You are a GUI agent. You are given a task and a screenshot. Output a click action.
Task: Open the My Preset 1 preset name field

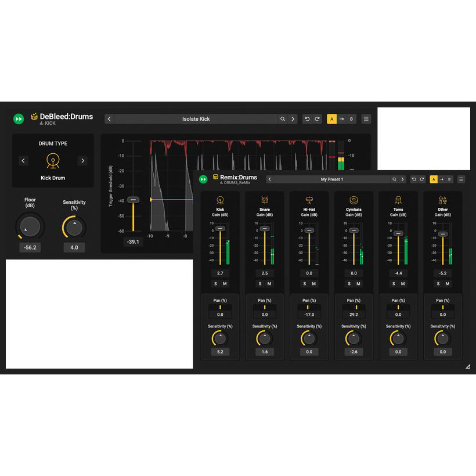332,179
